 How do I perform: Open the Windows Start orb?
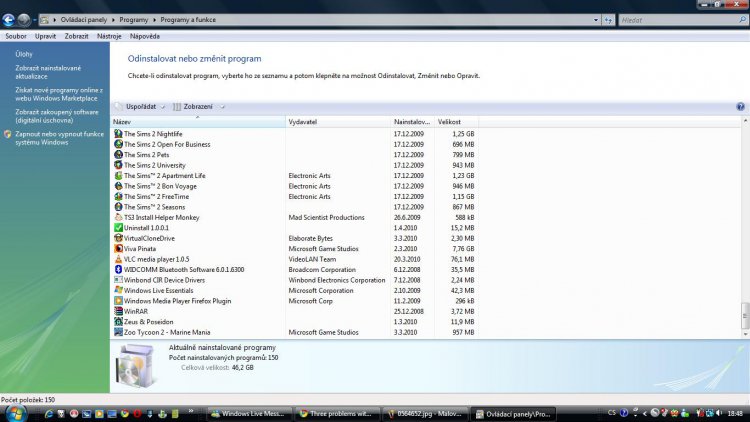coord(16,414)
